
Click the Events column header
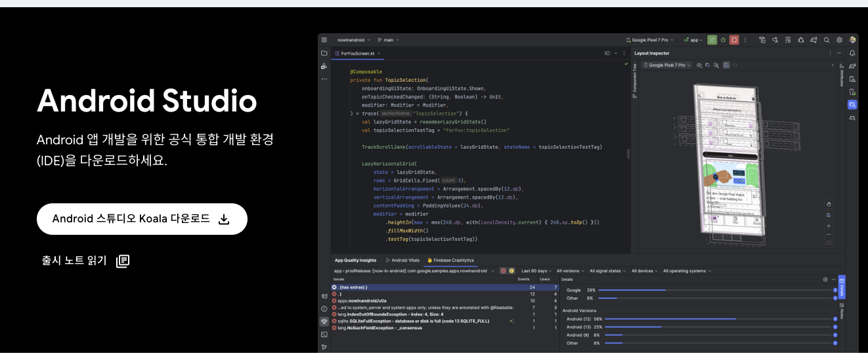tap(524, 279)
